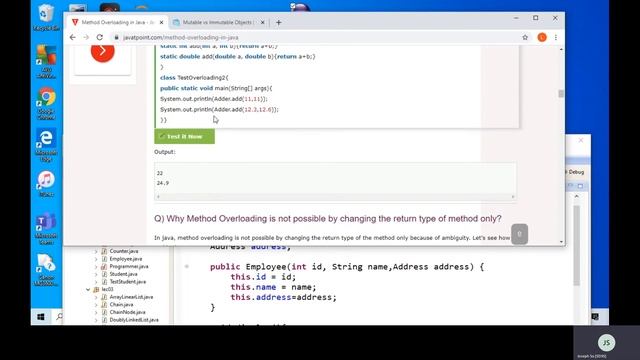640x360 pixels.
Task: Go forward in Chrome browser
Action: pos(86,37)
